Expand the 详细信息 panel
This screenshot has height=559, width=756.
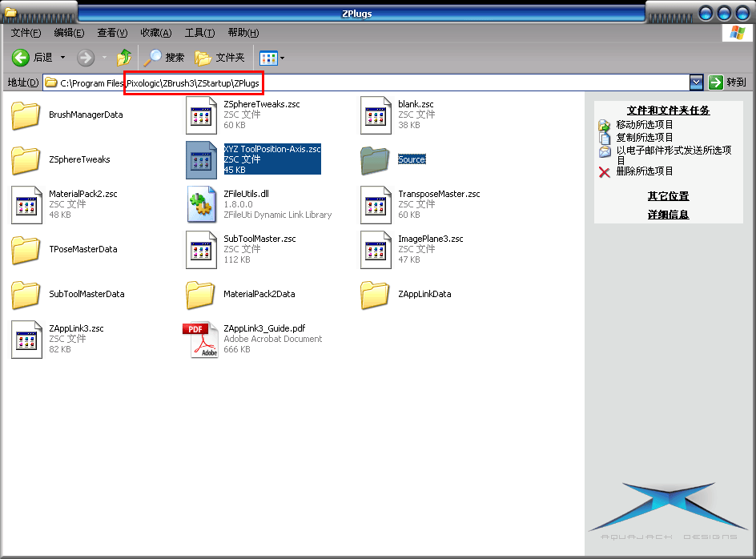[668, 215]
